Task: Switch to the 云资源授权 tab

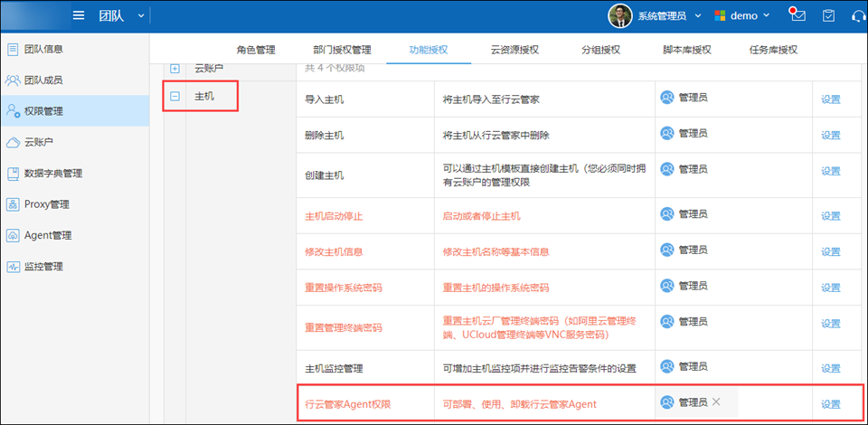Action: tap(514, 50)
